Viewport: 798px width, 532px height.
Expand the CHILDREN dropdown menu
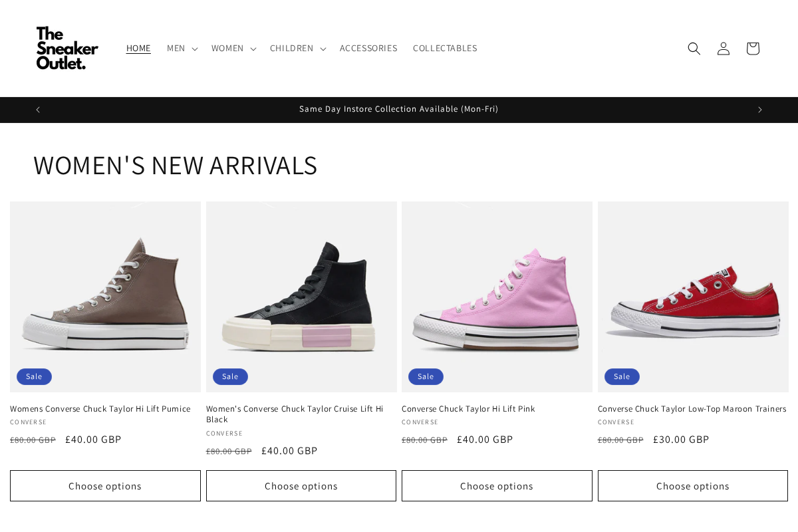[x=297, y=48]
